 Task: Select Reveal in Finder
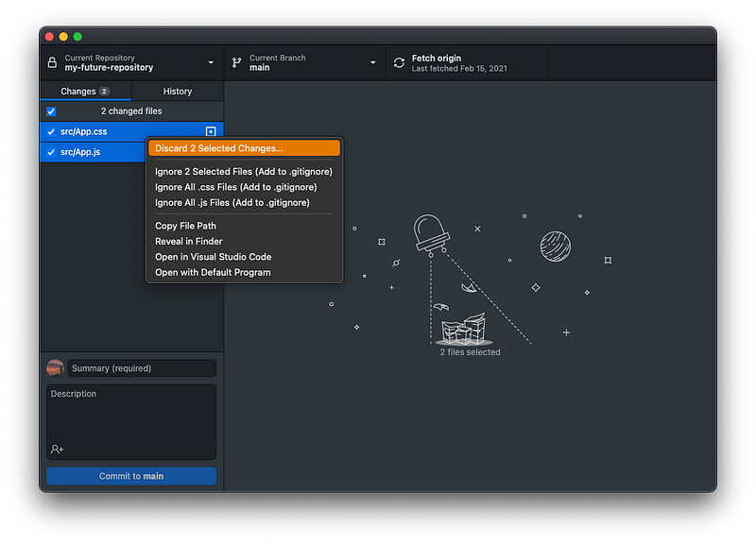point(244,242)
